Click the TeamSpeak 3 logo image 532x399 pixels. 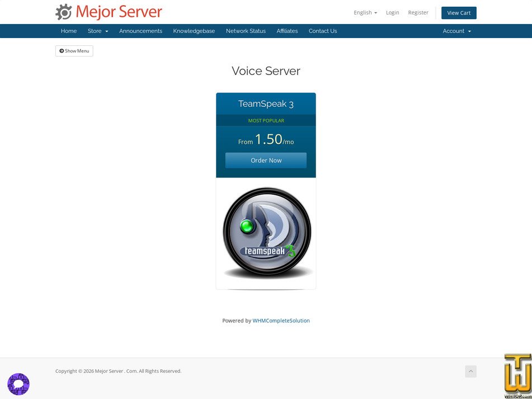coord(267,232)
